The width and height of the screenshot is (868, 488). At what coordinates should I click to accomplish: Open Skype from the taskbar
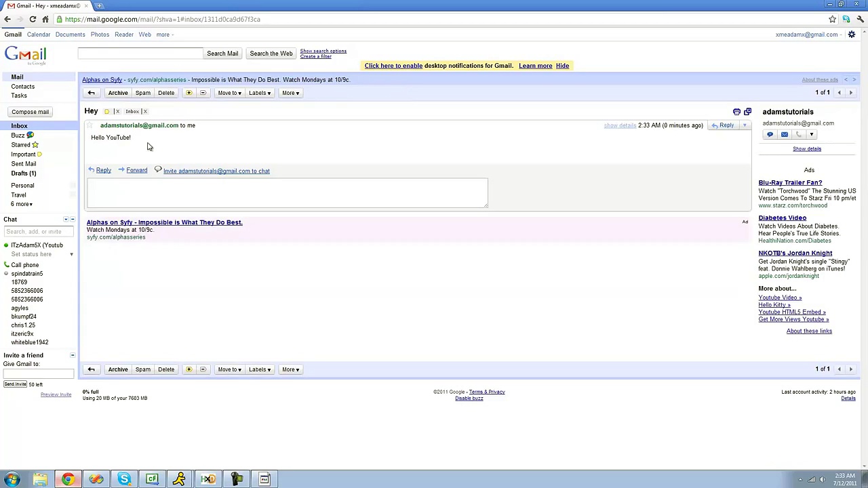coord(124,480)
